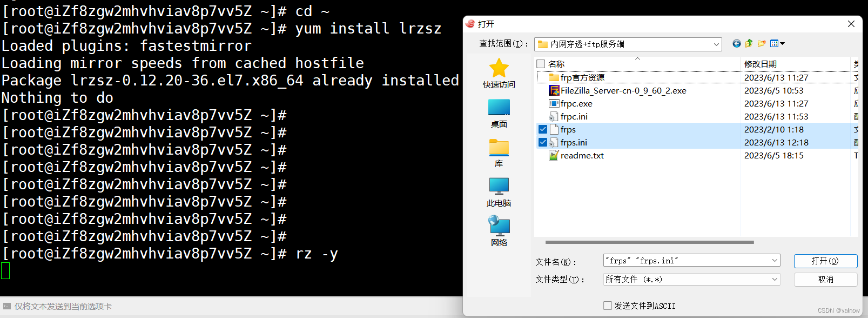
Task: Open Quick Access (快速访问) star icon
Action: 499,68
